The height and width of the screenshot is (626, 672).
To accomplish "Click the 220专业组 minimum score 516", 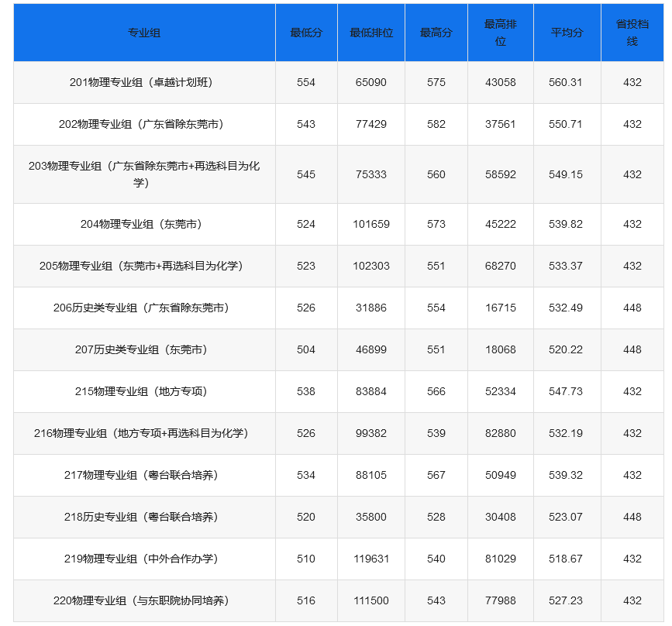I will tap(306, 600).
